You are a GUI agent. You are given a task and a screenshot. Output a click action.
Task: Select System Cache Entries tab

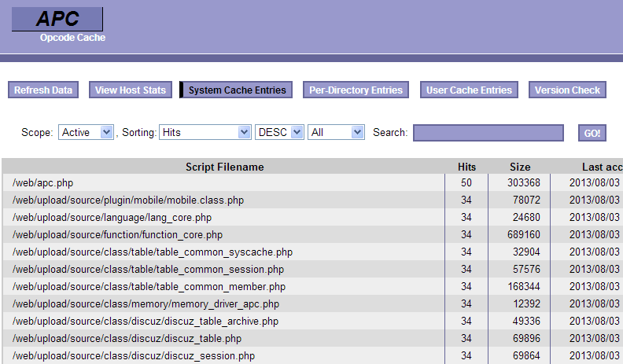[237, 90]
